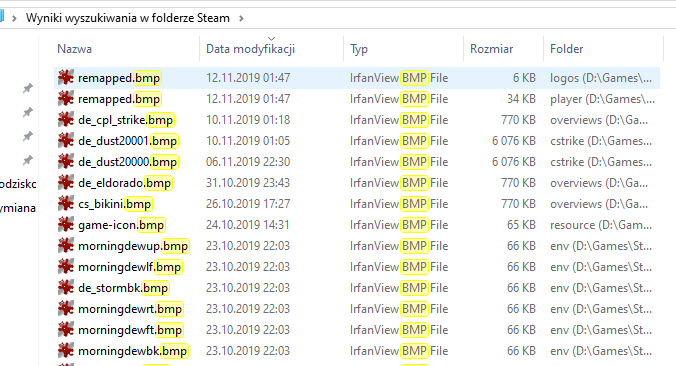Click the breadcrumb 'Wyniki wyszukiwania w folderze Steam'
The width and height of the screenshot is (676, 366).
click(128, 18)
